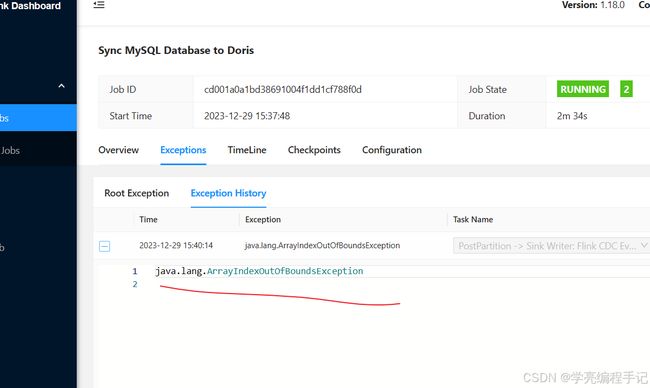Screen dimensions: 650x388
Task: Switch to the TimeLine tab
Action: (247, 150)
